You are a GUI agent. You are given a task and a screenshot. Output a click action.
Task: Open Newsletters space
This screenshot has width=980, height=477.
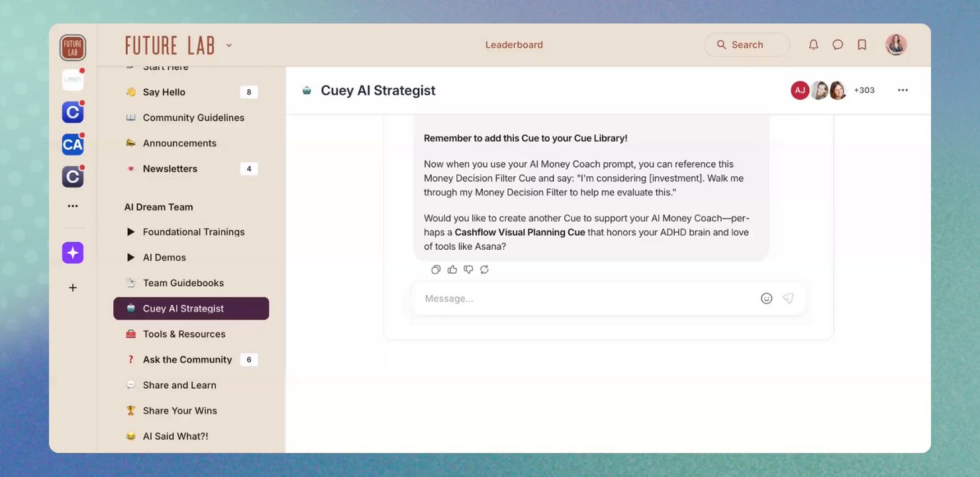[191, 168]
